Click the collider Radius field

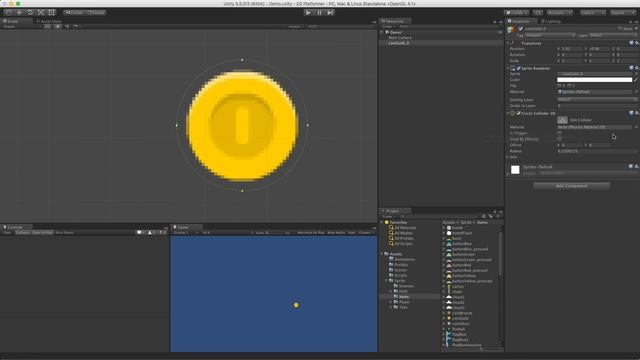[x=597, y=151]
